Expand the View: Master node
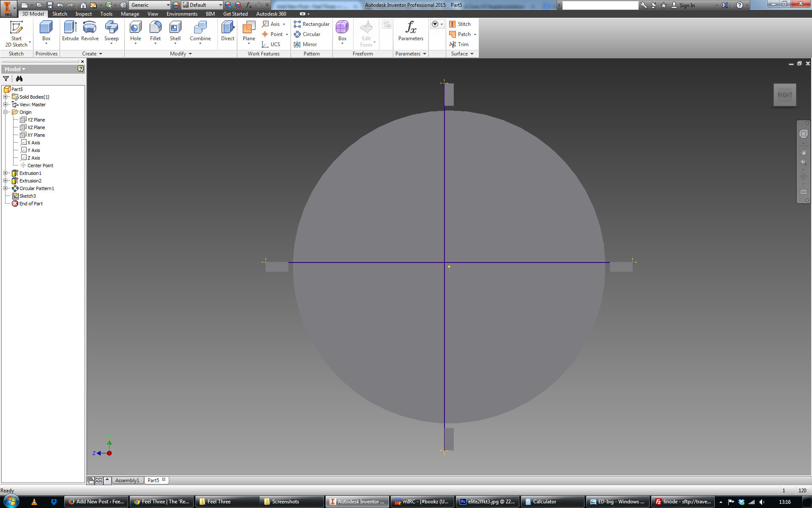The width and height of the screenshot is (812, 508). point(5,105)
